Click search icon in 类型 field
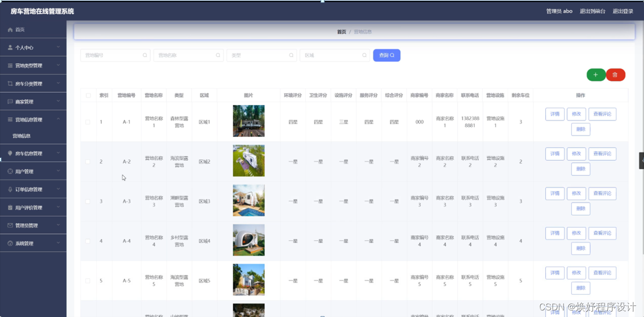Screen dimensions: 644x317 coord(291,55)
